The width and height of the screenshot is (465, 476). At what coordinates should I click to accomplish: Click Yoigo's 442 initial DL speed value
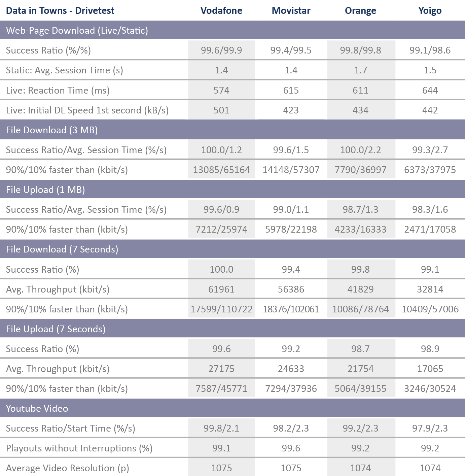(430, 110)
